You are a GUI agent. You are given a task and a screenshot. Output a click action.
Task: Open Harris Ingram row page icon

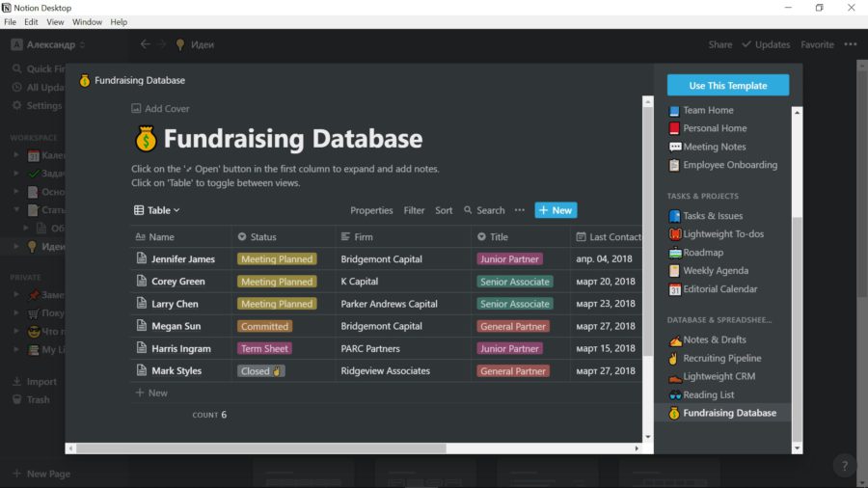[x=142, y=348]
